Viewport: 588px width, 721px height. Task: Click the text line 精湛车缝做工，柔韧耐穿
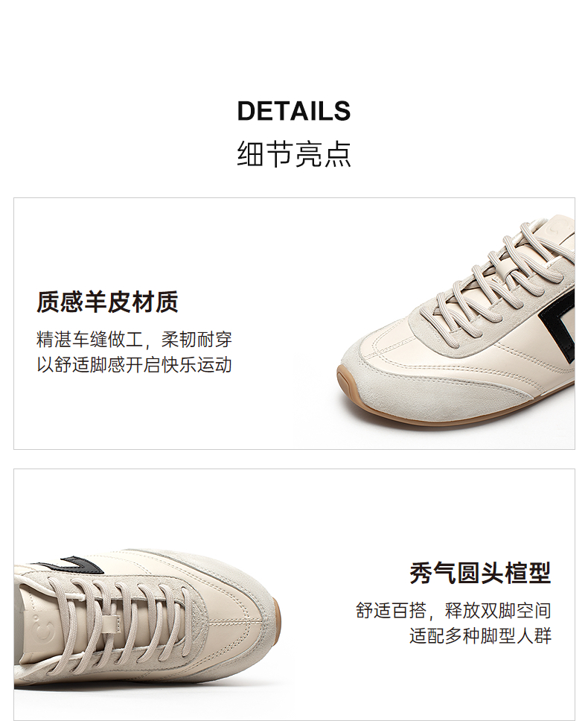click(134, 340)
